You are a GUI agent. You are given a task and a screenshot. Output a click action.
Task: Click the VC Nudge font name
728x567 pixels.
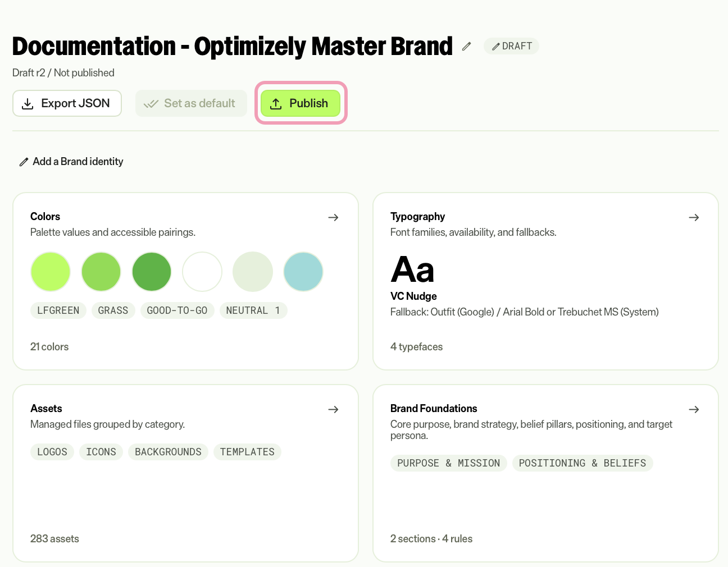pyautogui.click(x=413, y=296)
